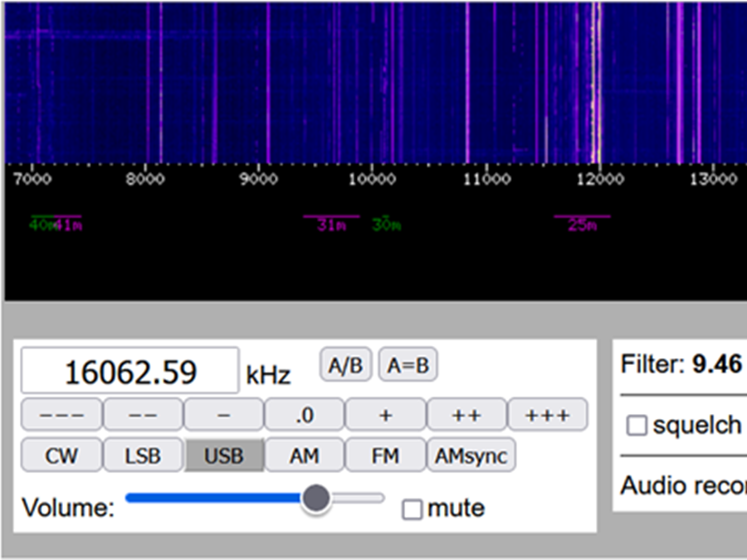Enable the squelch checkbox
The width and height of the screenshot is (747, 560).
(637, 426)
